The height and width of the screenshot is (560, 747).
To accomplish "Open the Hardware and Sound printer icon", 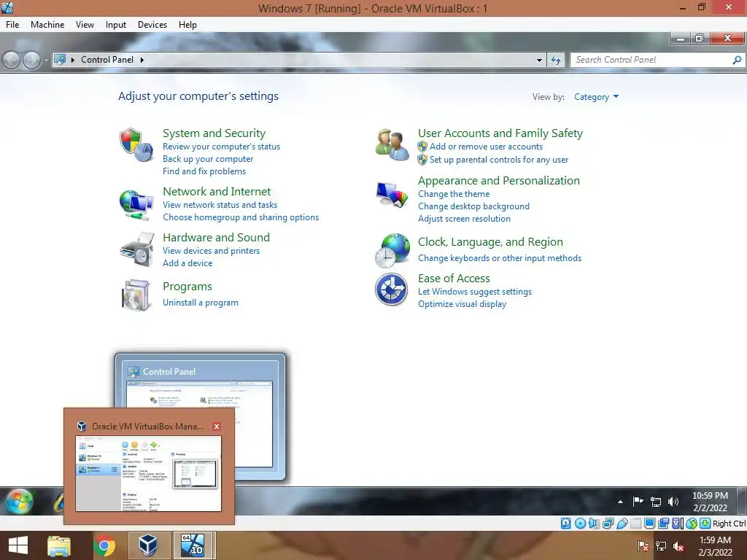I will click(137, 249).
